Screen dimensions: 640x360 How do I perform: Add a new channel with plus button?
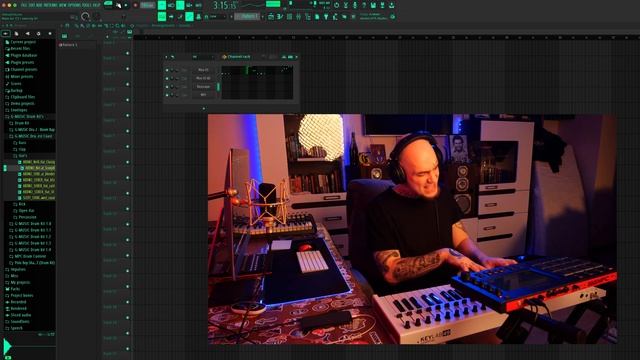point(204,109)
